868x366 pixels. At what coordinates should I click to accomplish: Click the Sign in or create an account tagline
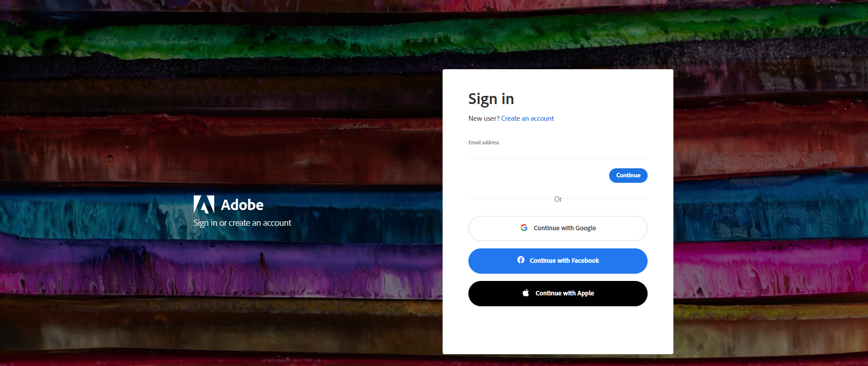pyautogui.click(x=242, y=223)
